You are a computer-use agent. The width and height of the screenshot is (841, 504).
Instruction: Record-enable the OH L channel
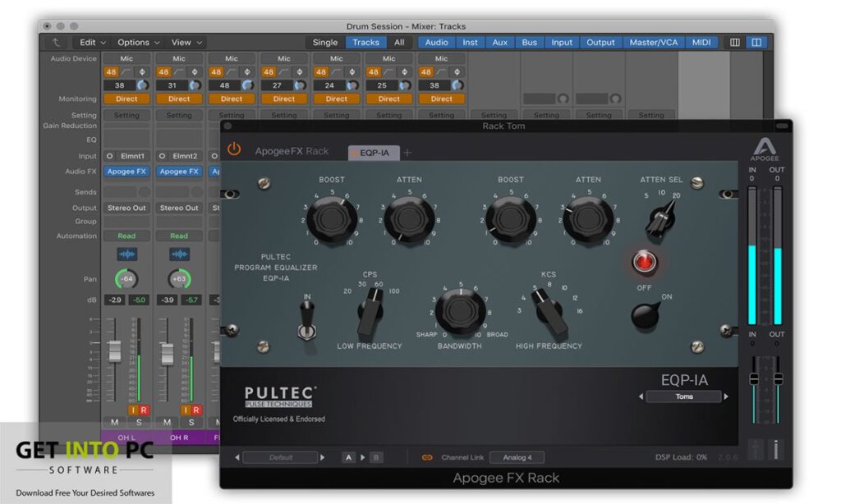[144, 410]
